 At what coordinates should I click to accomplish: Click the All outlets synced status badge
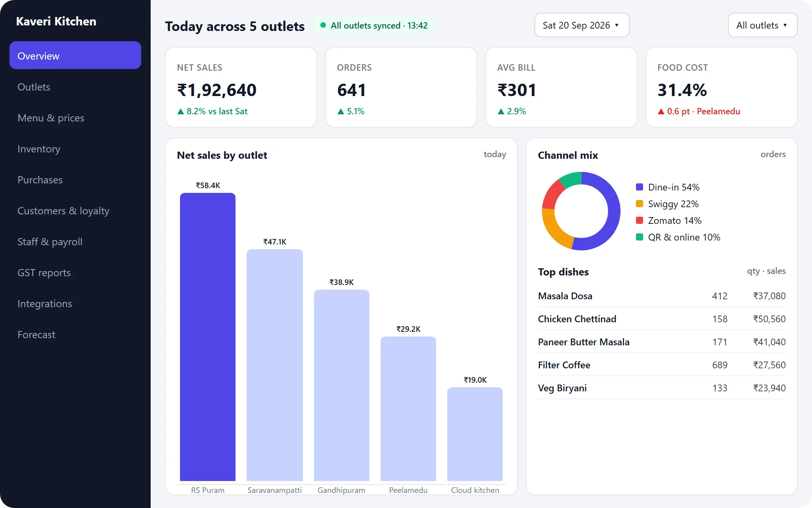(374, 25)
